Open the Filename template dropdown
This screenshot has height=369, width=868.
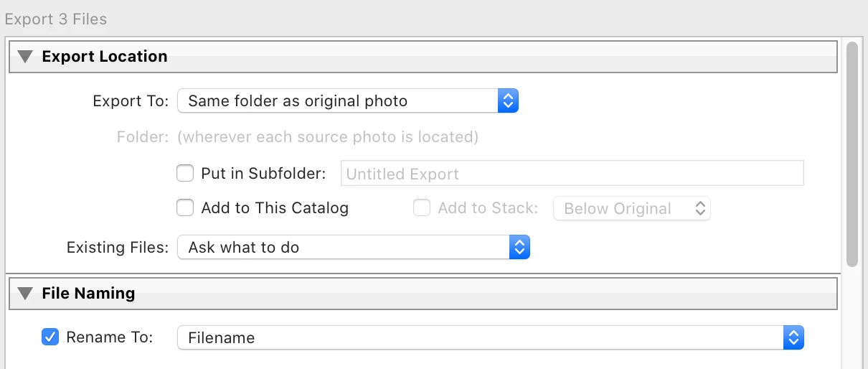click(x=479, y=337)
